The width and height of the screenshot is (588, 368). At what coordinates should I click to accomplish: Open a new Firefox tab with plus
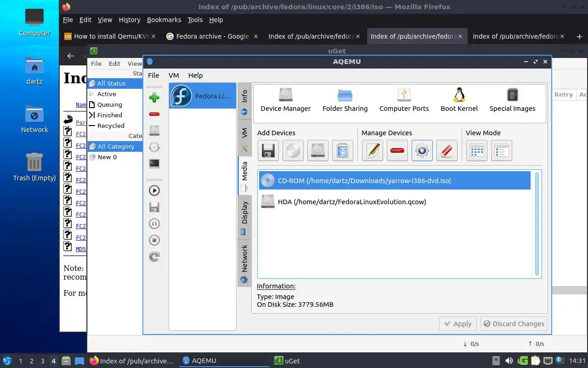coord(579,36)
